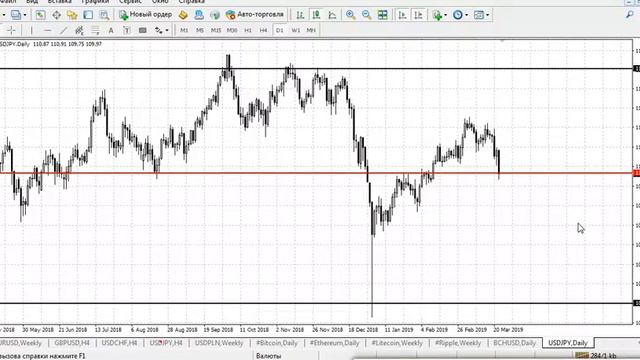
Task: Click the search magnifier icon at right
Action: click(x=630, y=15)
